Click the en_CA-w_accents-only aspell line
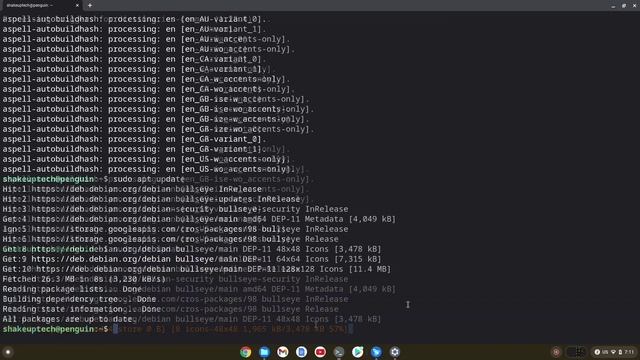The height and width of the screenshot is (360, 640). (x=146, y=79)
